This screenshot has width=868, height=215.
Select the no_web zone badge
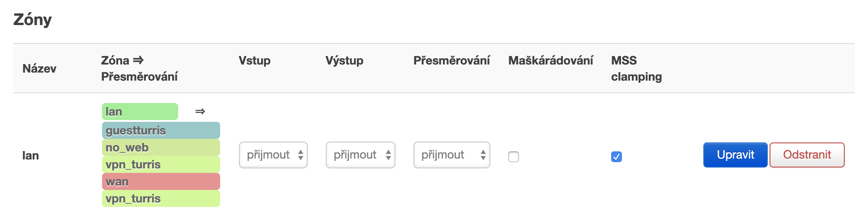point(161,147)
